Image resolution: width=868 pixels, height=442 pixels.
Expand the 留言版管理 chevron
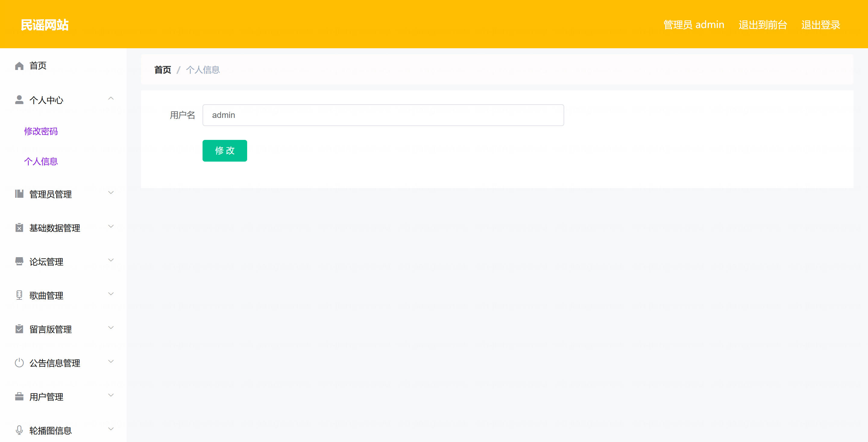tap(111, 327)
